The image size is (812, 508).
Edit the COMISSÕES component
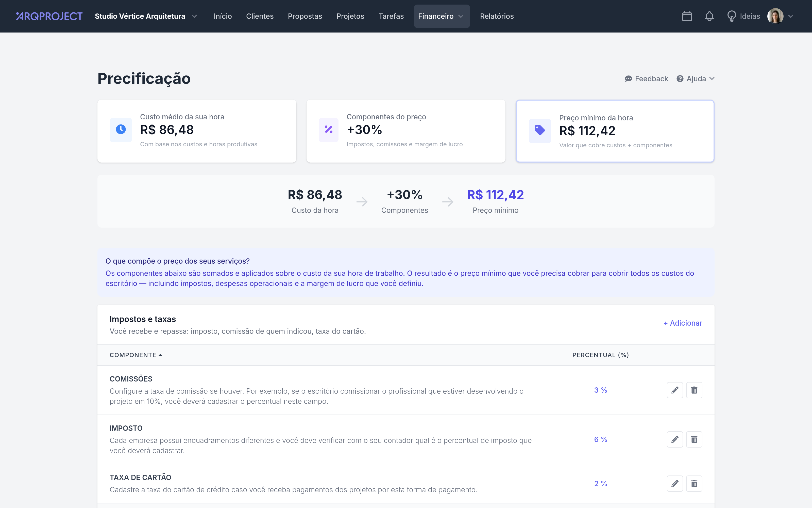pyautogui.click(x=675, y=390)
